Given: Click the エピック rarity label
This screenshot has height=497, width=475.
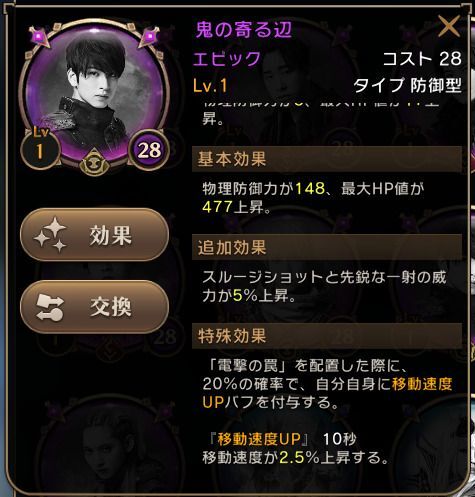Looking at the screenshot, I should pos(227,58).
